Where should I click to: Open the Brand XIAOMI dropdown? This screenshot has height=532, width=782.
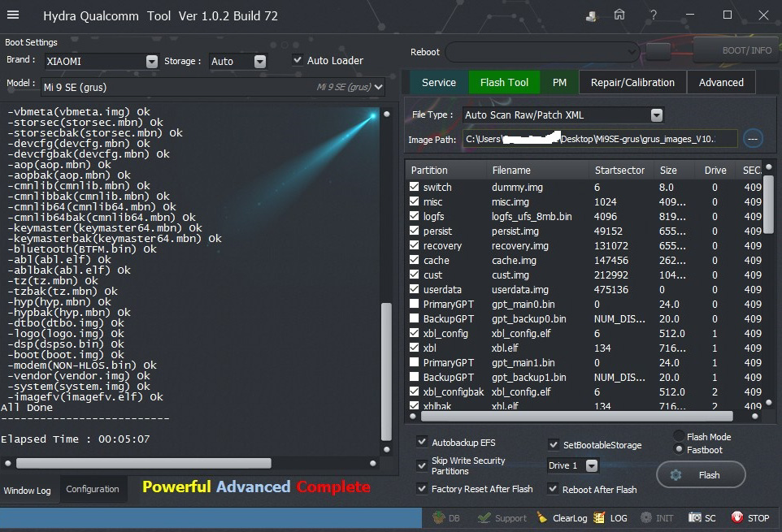click(x=152, y=61)
